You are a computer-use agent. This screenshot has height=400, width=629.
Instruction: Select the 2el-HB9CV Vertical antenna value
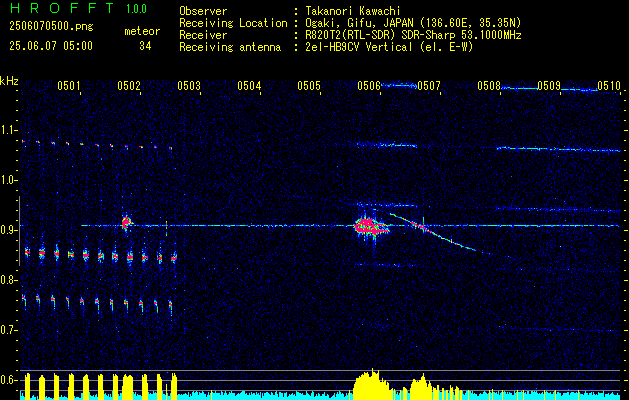pos(388,47)
